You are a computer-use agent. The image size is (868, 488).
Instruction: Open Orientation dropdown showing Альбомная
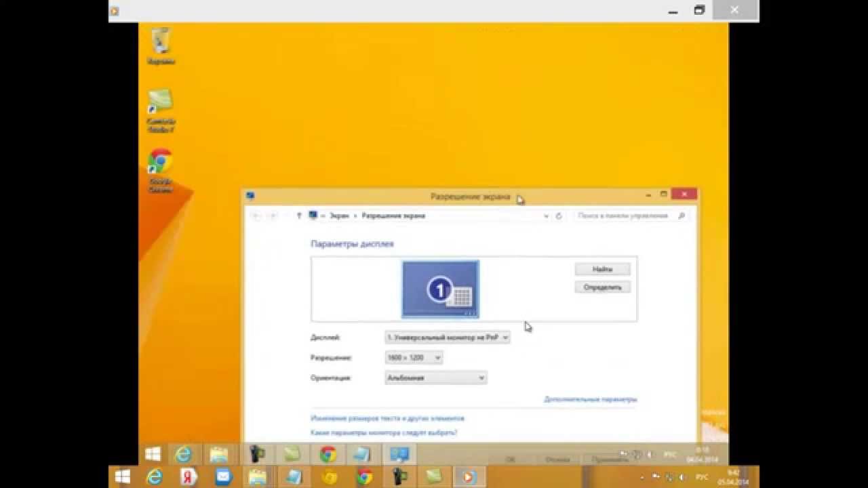coord(435,378)
